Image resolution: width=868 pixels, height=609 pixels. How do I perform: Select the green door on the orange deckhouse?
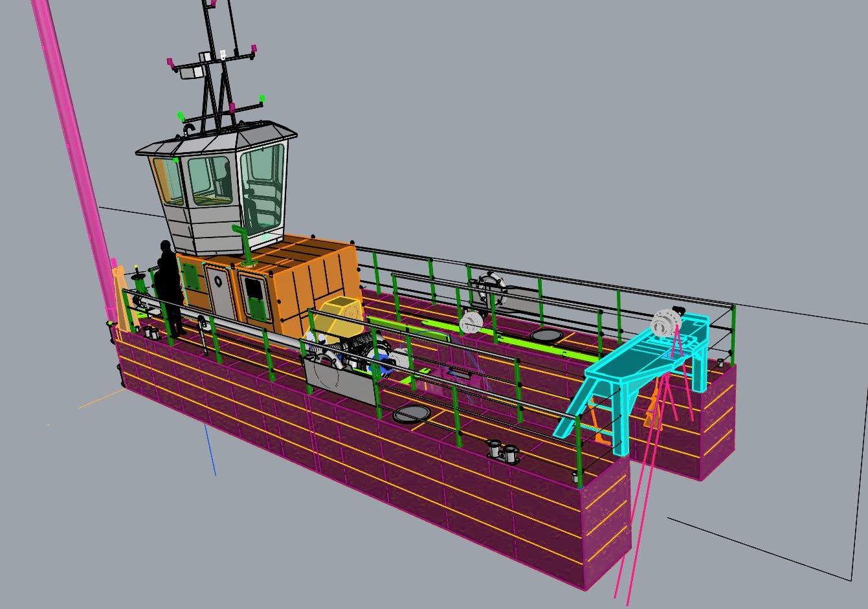(x=255, y=296)
